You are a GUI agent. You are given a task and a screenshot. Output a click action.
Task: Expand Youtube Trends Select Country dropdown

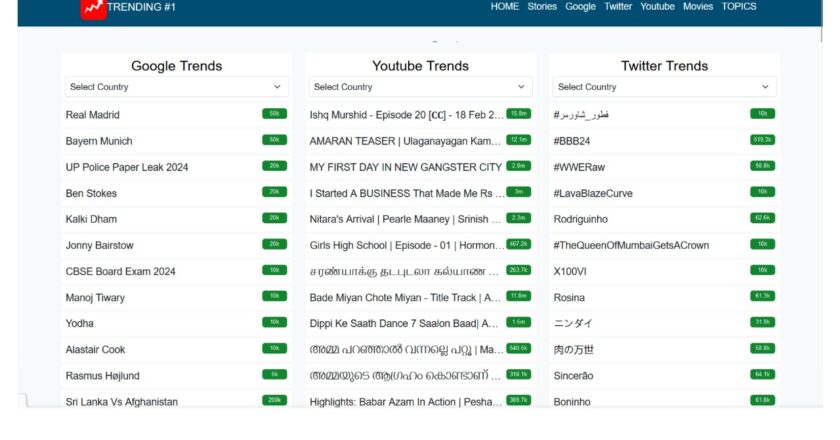pyautogui.click(x=421, y=87)
